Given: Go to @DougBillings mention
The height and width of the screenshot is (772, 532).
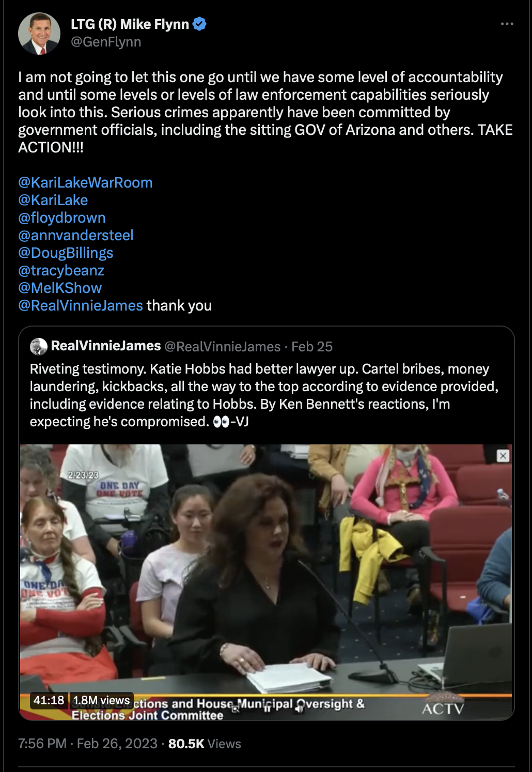Looking at the screenshot, I should 66,253.
